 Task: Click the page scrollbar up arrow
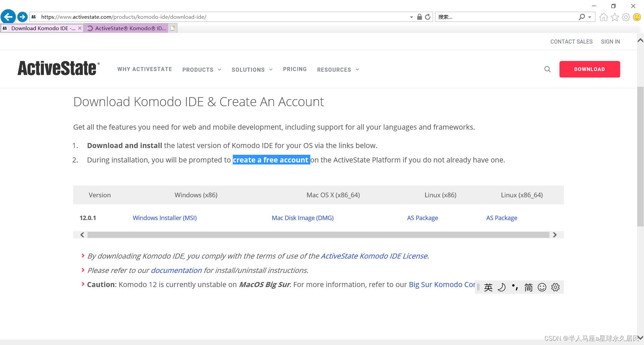point(640,40)
